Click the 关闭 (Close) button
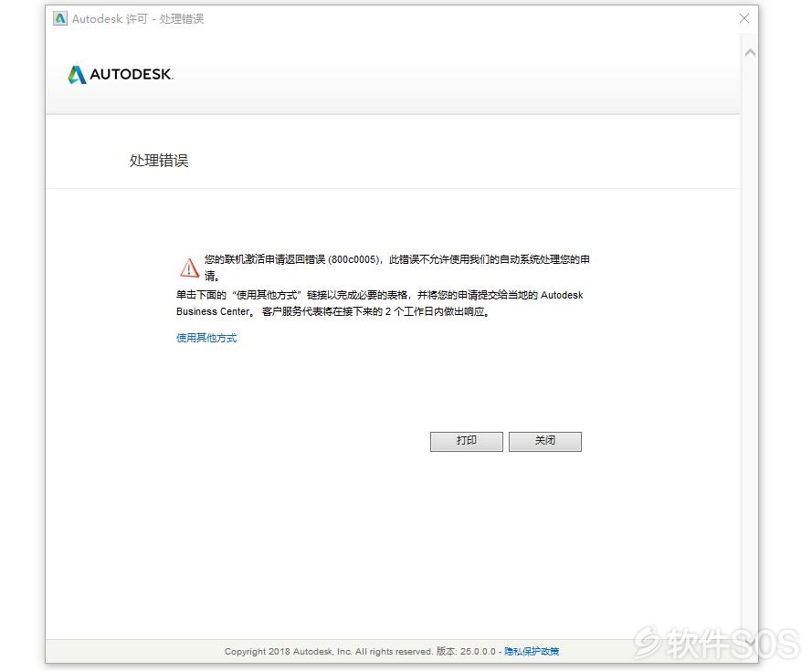Screen dimensions: 812x671 click(544, 441)
